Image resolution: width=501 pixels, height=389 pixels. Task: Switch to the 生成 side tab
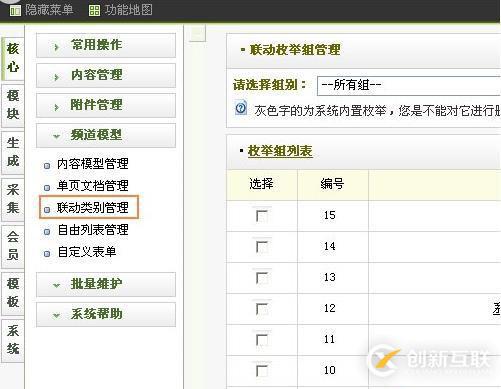coord(13,152)
